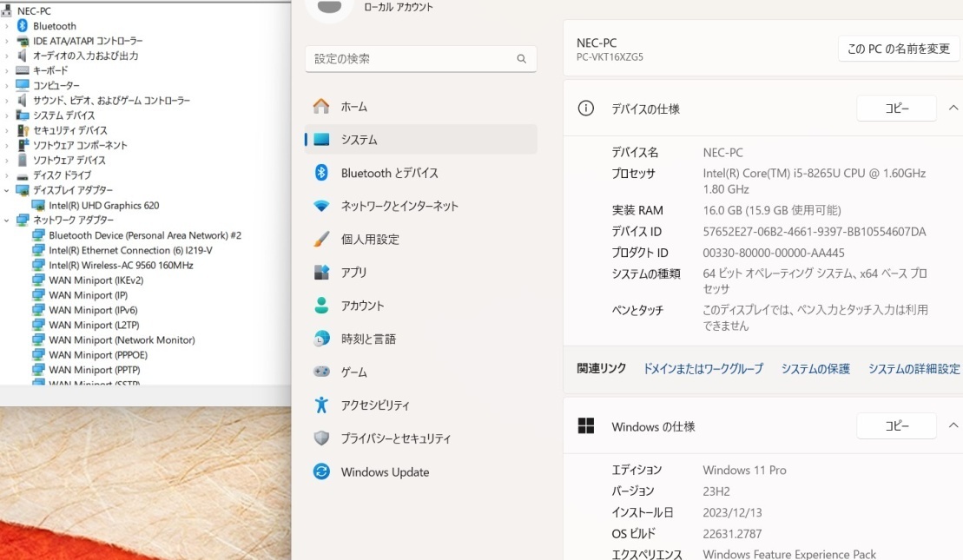Go to アクセシビリティ settings
Screen dimensions: 963x560
coord(420,405)
